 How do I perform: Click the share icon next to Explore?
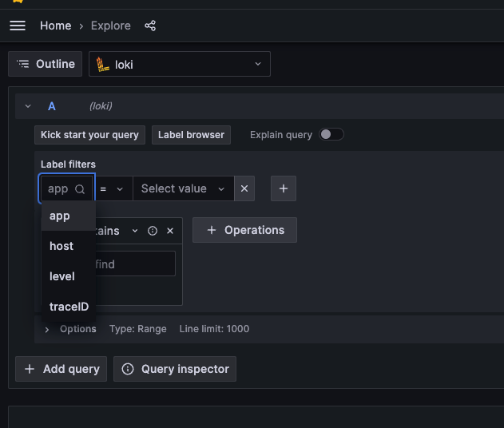(150, 26)
